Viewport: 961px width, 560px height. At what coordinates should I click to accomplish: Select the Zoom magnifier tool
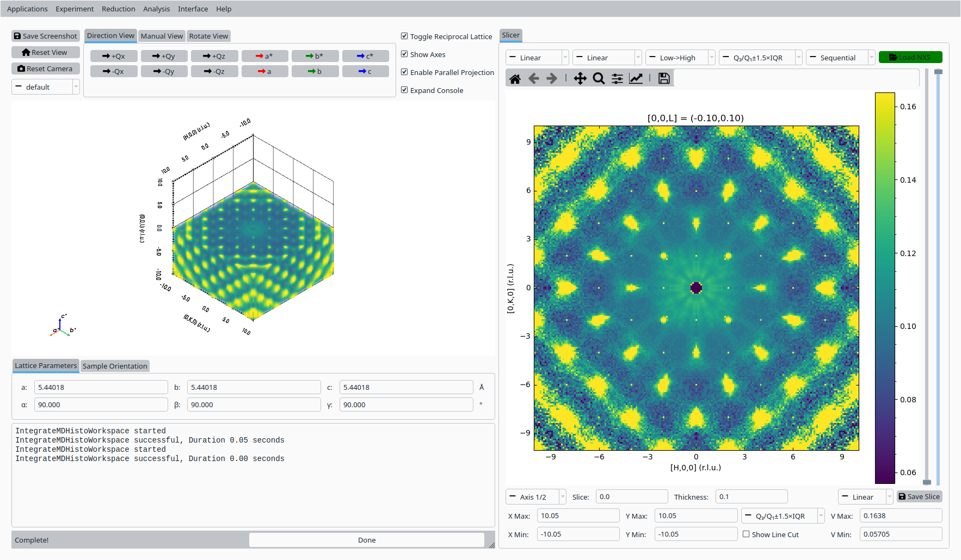pos(599,79)
